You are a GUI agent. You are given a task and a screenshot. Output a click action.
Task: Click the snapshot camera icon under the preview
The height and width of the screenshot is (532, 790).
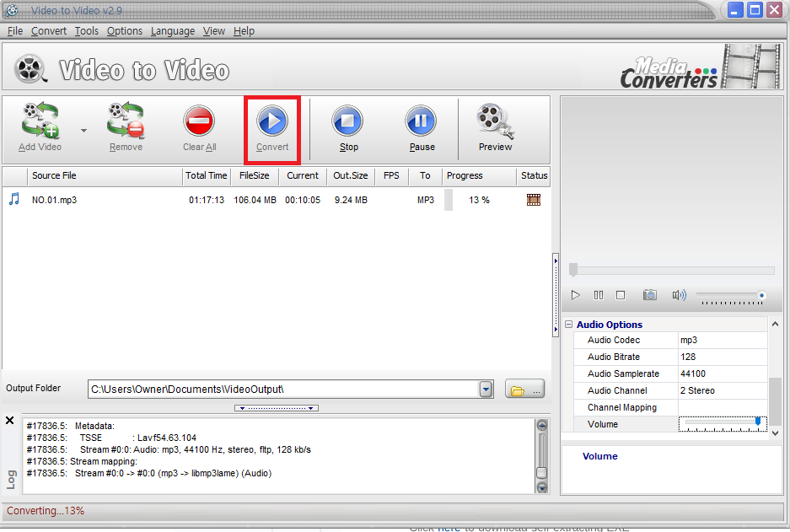point(649,294)
